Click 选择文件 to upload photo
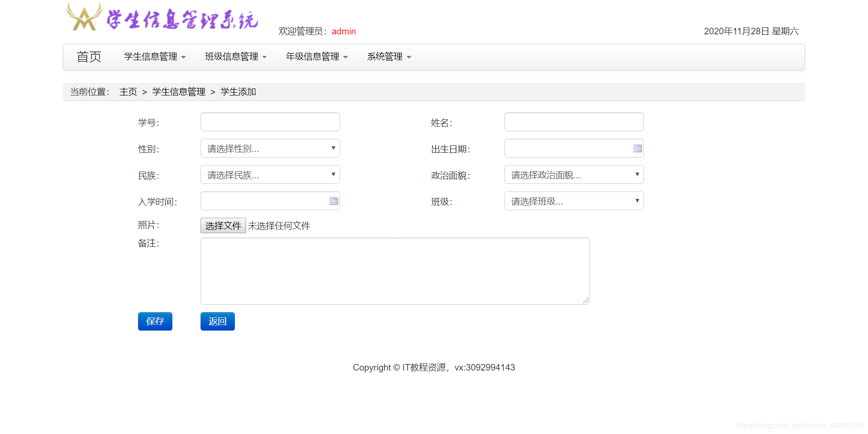Screen dimensions: 868x434 point(223,226)
